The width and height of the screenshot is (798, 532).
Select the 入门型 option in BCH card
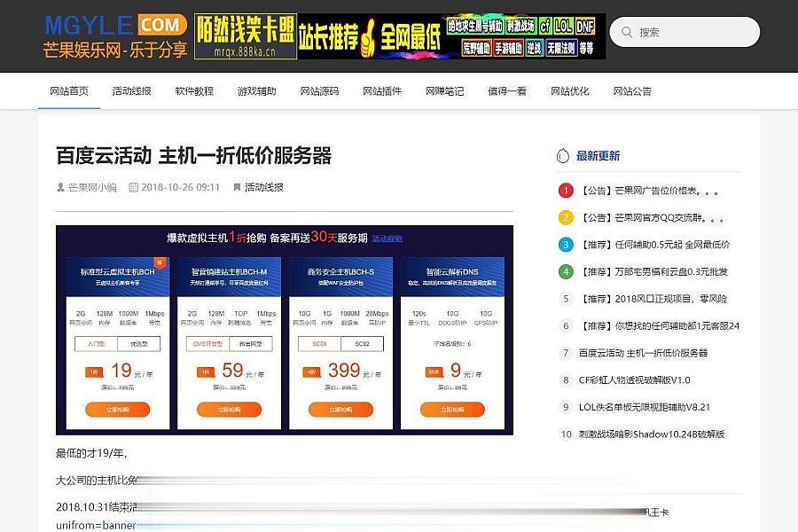coord(96,344)
